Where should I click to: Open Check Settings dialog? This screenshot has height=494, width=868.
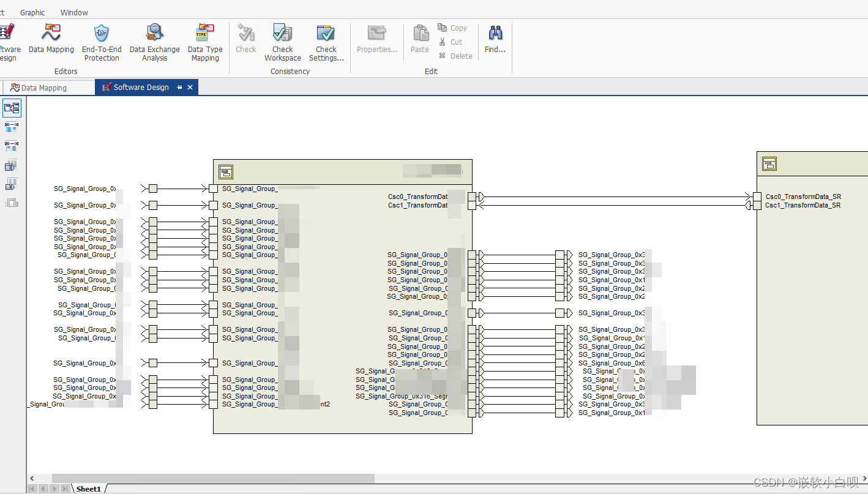pyautogui.click(x=326, y=43)
